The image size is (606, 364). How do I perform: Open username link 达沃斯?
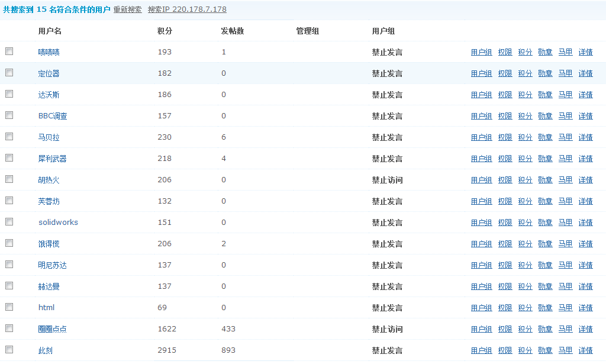coord(49,95)
